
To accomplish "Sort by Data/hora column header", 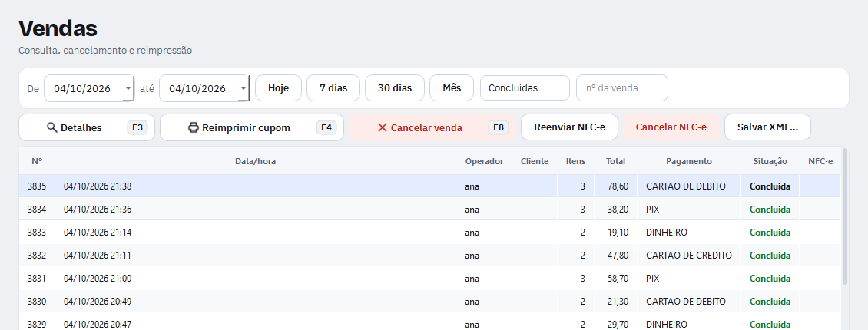I will (x=255, y=161).
